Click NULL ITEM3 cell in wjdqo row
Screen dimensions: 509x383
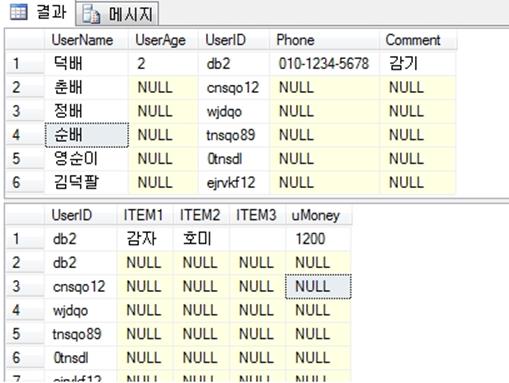click(257, 310)
